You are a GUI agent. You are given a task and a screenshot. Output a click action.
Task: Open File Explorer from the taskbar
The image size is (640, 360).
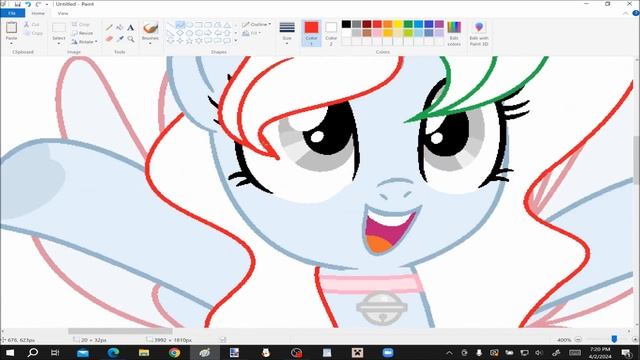144,353
